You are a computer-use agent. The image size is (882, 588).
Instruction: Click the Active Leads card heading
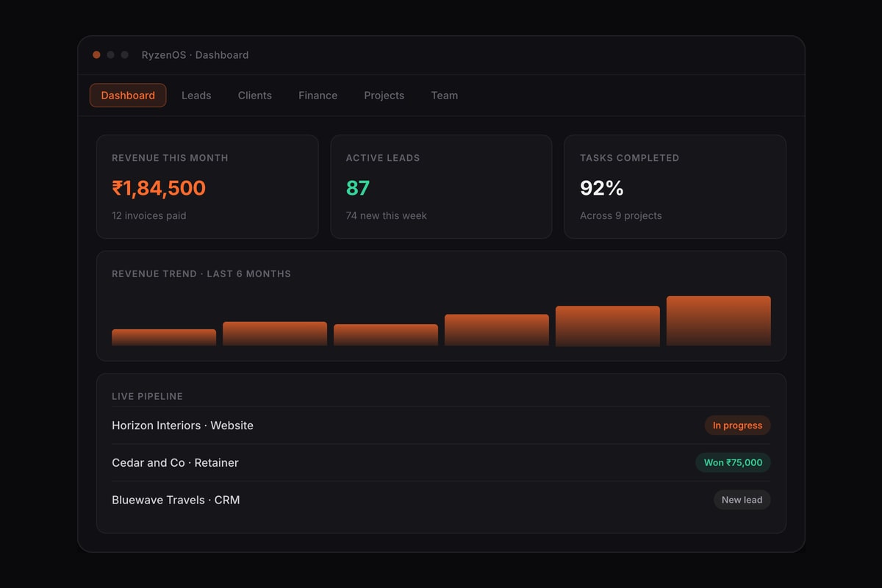click(383, 158)
